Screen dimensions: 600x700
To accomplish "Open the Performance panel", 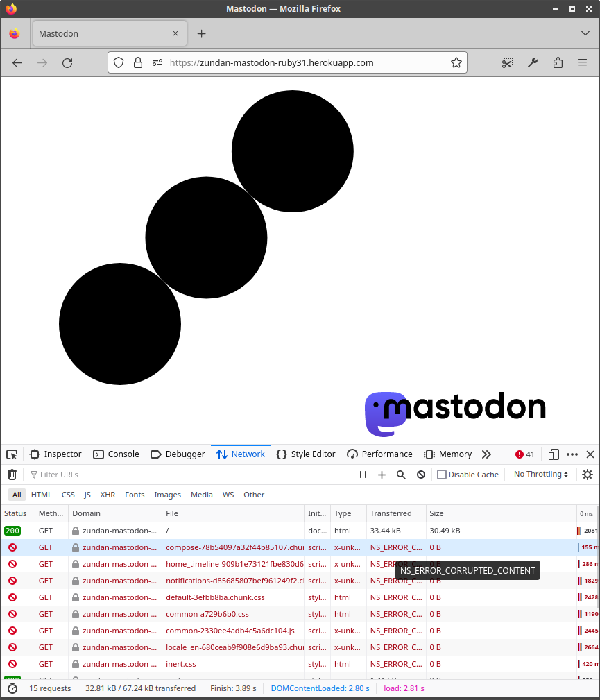I will 380,454.
